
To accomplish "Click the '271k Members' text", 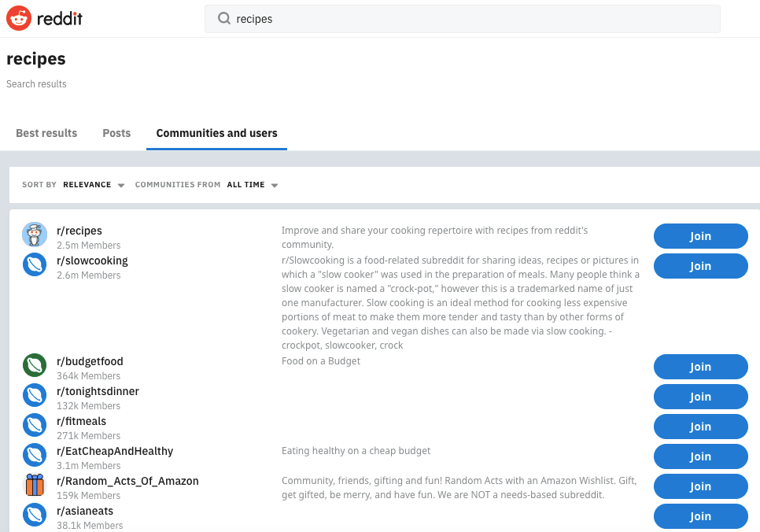I will pyautogui.click(x=89, y=436).
